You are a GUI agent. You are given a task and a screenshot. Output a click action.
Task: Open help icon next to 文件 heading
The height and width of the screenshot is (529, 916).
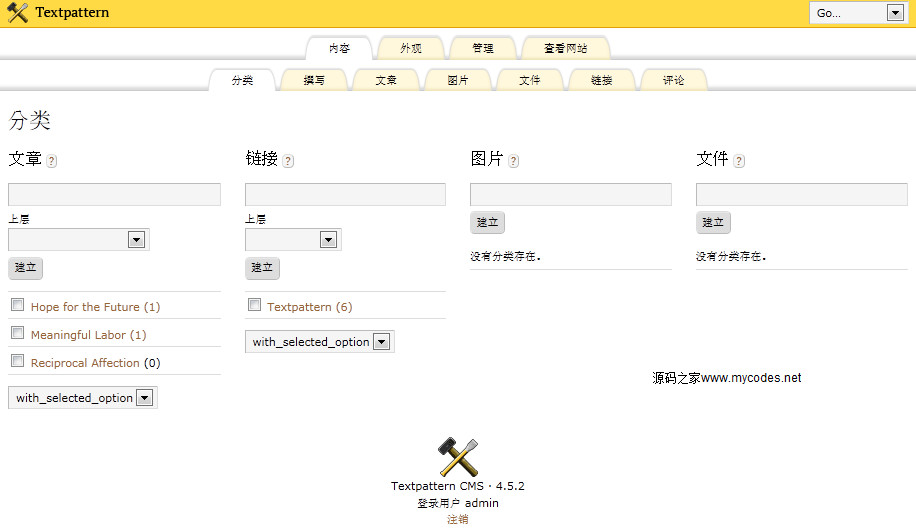point(739,161)
